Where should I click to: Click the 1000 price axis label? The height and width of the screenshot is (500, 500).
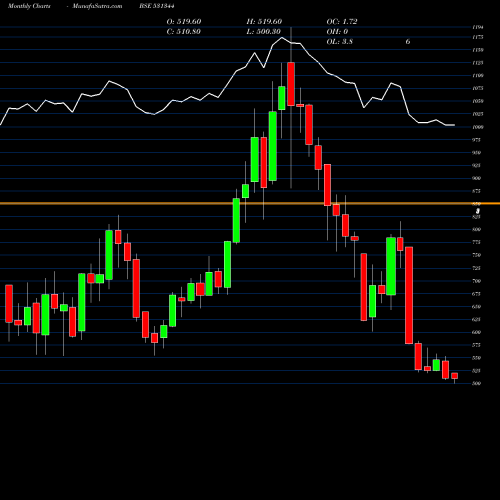[478, 127]
